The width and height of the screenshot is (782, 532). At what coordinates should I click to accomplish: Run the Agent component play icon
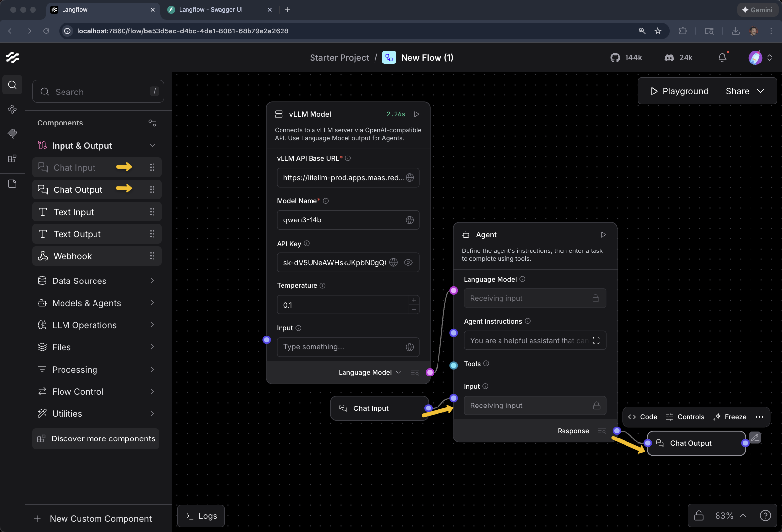603,235
